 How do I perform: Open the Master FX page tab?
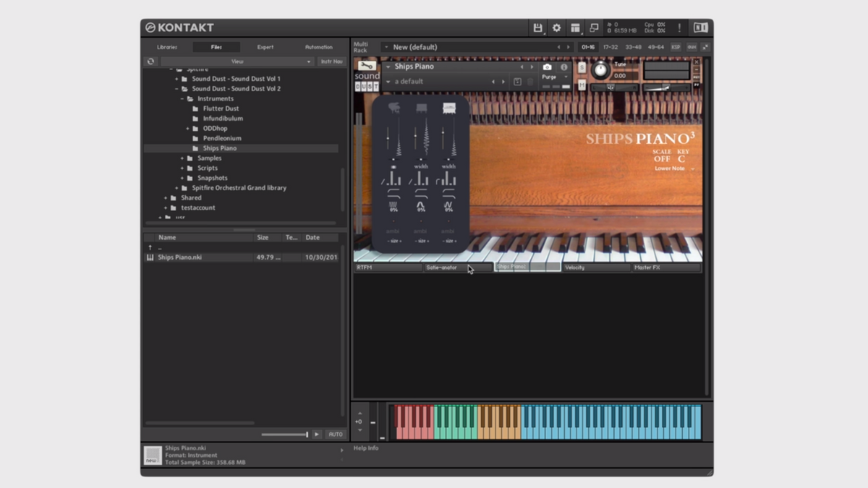click(665, 267)
